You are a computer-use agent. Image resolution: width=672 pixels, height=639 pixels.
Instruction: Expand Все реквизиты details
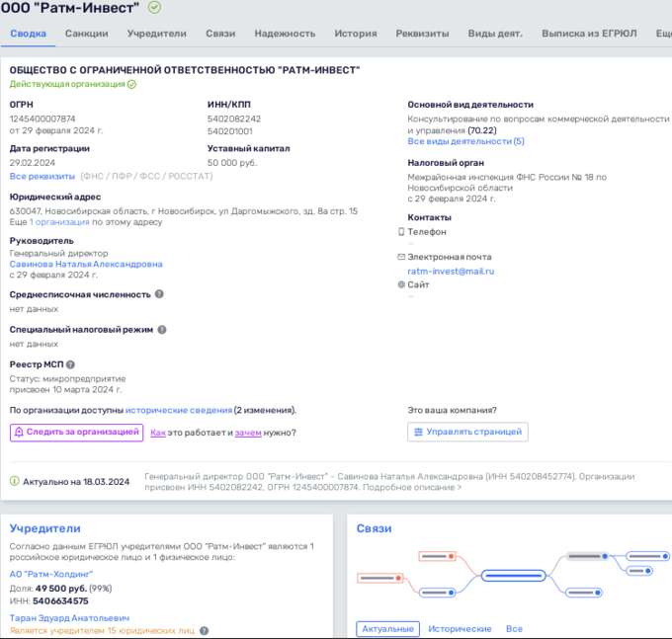pyautogui.click(x=42, y=176)
